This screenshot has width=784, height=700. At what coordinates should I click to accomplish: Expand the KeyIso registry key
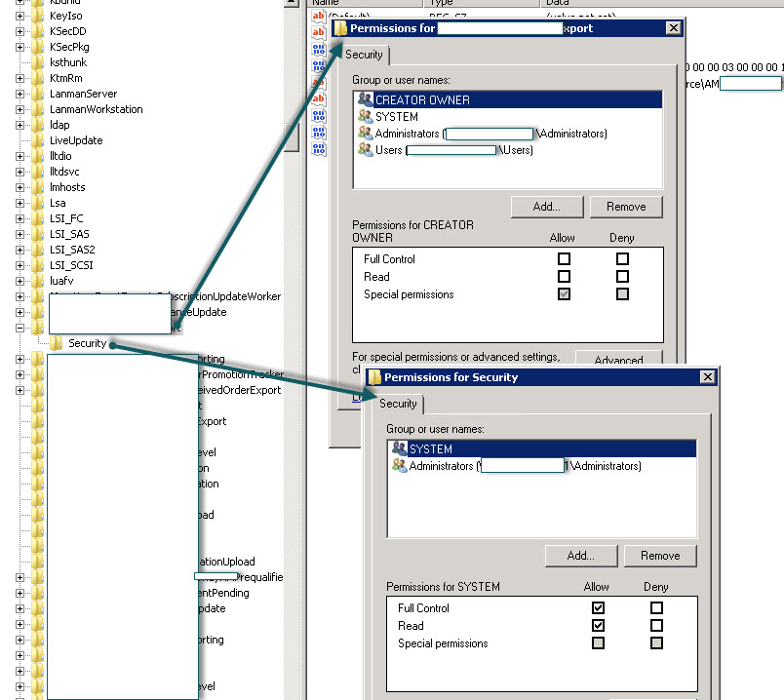pyautogui.click(x=20, y=16)
